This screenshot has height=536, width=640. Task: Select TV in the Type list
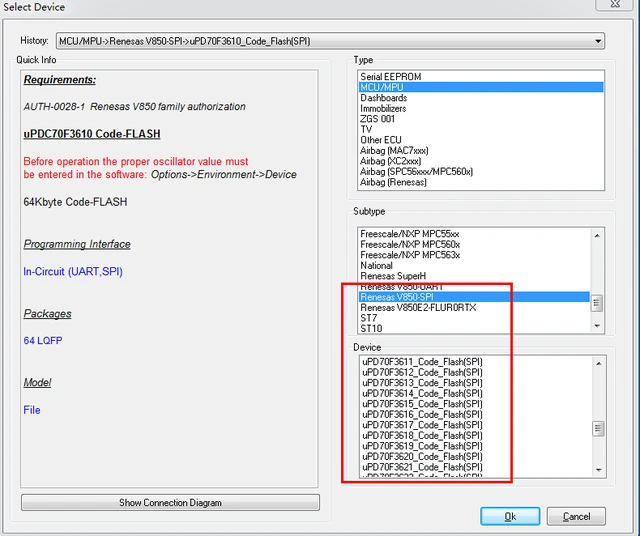[x=480, y=129]
